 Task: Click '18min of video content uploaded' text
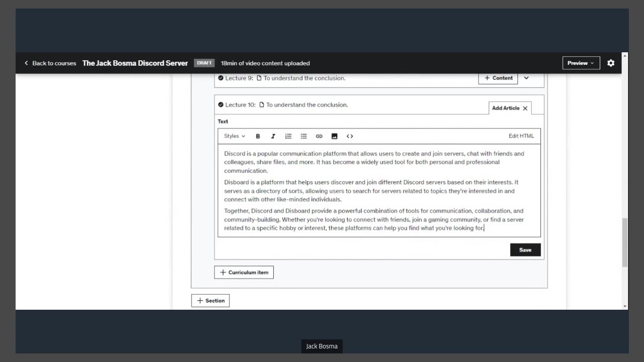coord(265,63)
